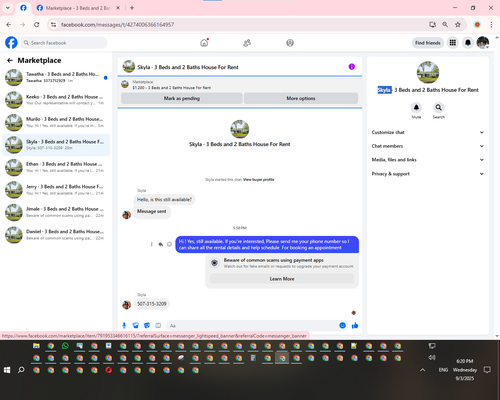Reload the page in Chrome
The image size is (500, 400).
37,25
